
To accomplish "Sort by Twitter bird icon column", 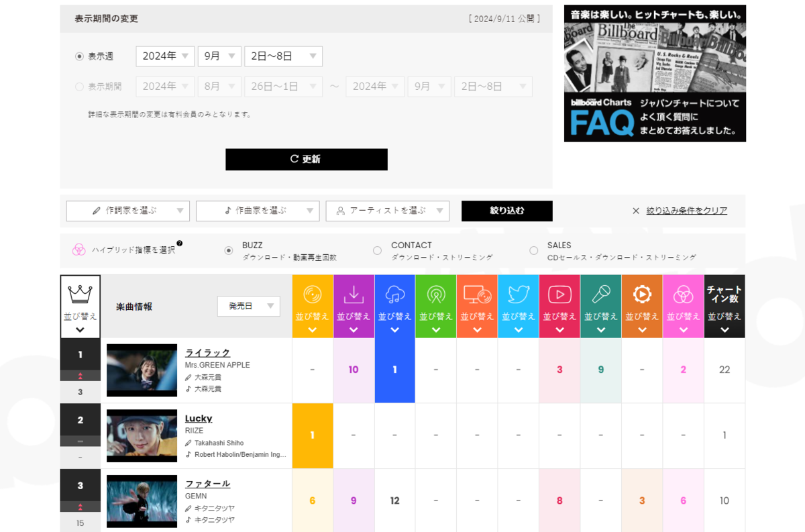I will 519,307.
